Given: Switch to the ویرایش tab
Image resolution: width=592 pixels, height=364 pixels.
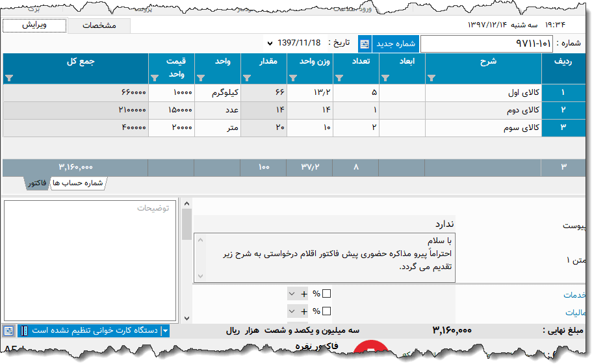Looking at the screenshot, I should pyautogui.click(x=34, y=25).
